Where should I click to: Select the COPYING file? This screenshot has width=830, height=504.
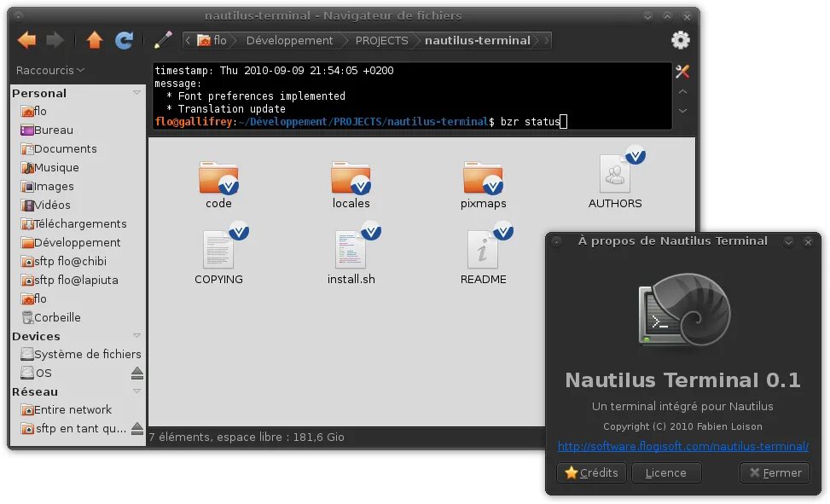218,254
